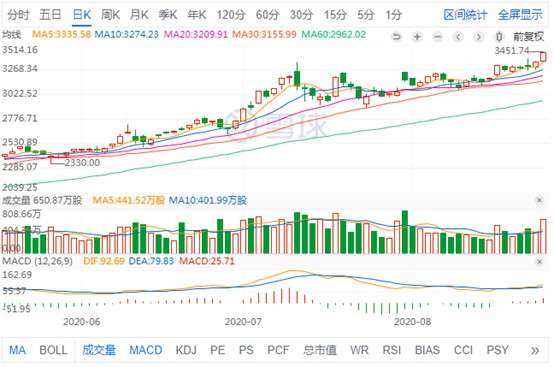Enable the 总市值 indicator
This screenshot has width=554, height=367.
(320, 350)
